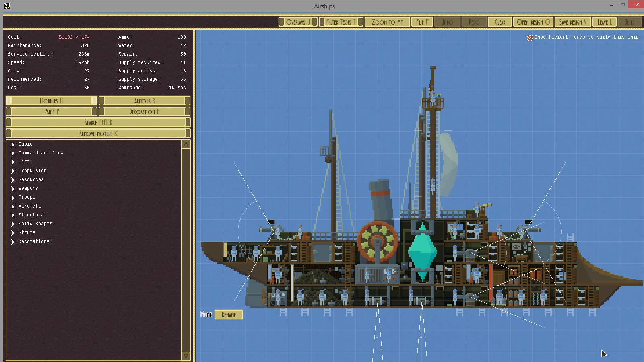Screen dimensions: 644x362
Task: Select the large paddle wheel module
Action: (x=378, y=242)
